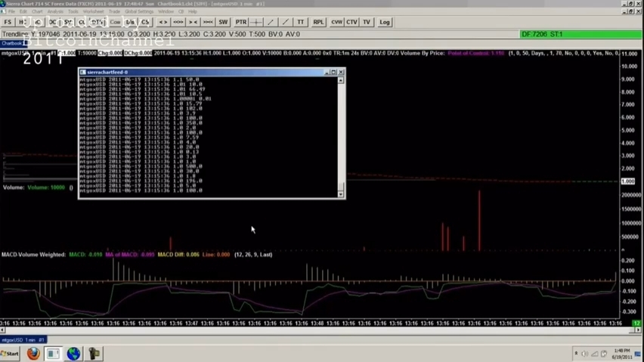Click the camera recorder taskbar icon

[x=94, y=354]
